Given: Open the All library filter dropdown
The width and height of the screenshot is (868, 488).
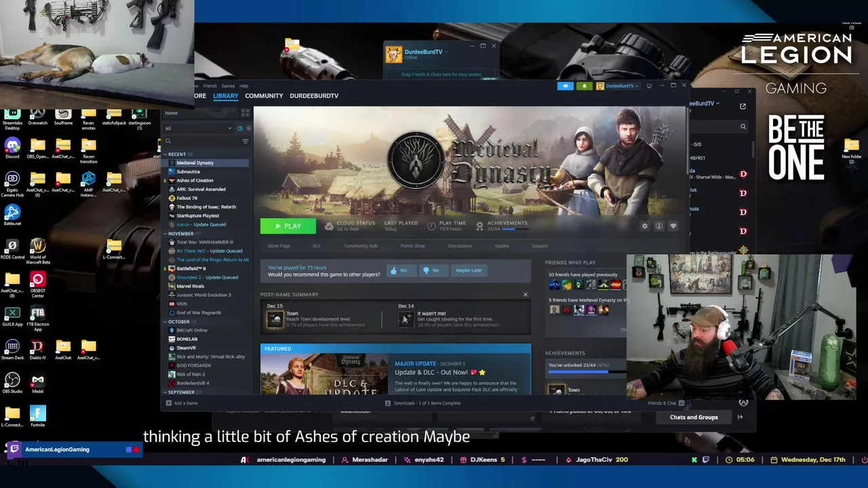Looking at the screenshot, I should coord(199,128).
